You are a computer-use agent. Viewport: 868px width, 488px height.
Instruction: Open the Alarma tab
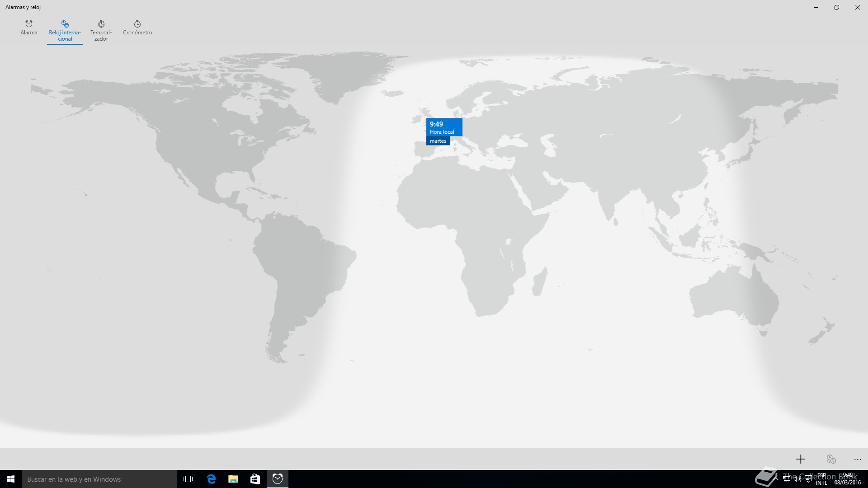coord(29,28)
